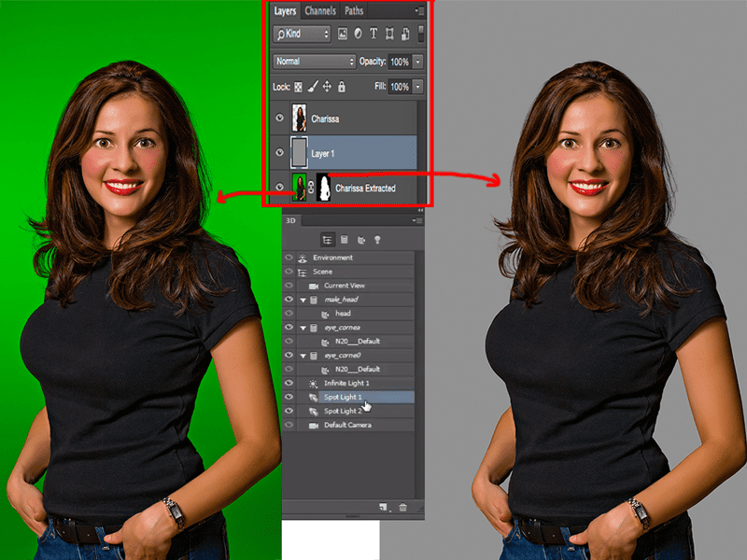Select the type layer filter icon
The height and width of the screenshot is (560, 747).
click(x=373, y=34)
